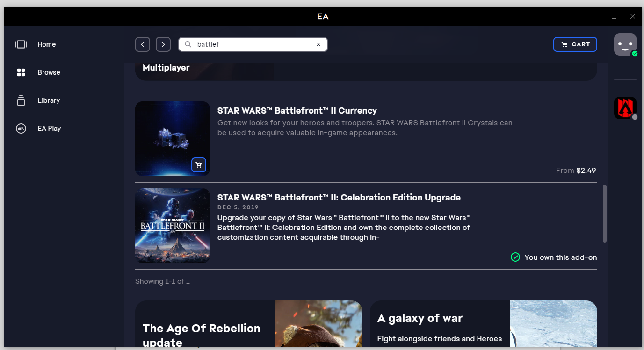Click in the battlef search field
This screenshot has height=350, width=644.
tap(253, 44)
